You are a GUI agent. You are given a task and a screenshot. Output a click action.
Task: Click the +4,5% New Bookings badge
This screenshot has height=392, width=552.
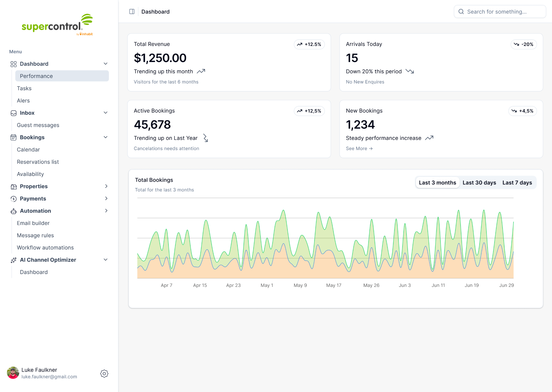pos(522,111)
